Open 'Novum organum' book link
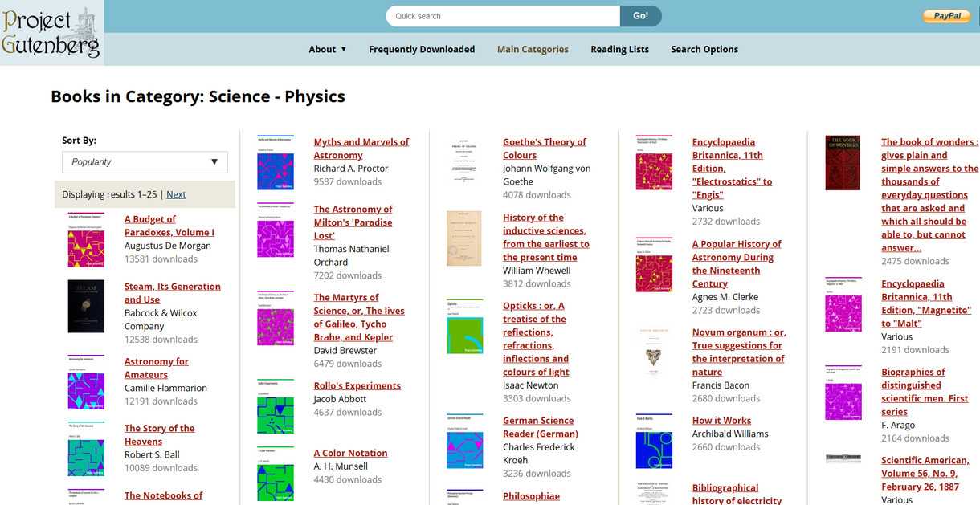Viewport: 980px width, 505px height. 739,352
